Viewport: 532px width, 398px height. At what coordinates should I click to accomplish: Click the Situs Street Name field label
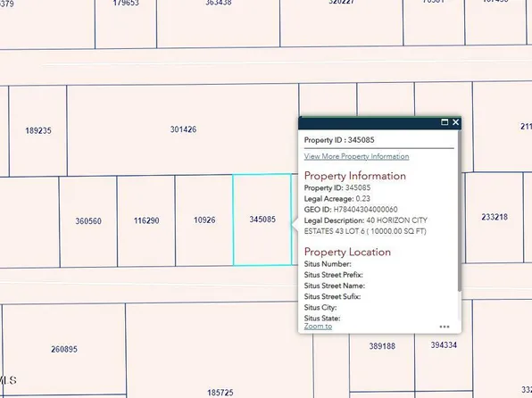[334, 286]
